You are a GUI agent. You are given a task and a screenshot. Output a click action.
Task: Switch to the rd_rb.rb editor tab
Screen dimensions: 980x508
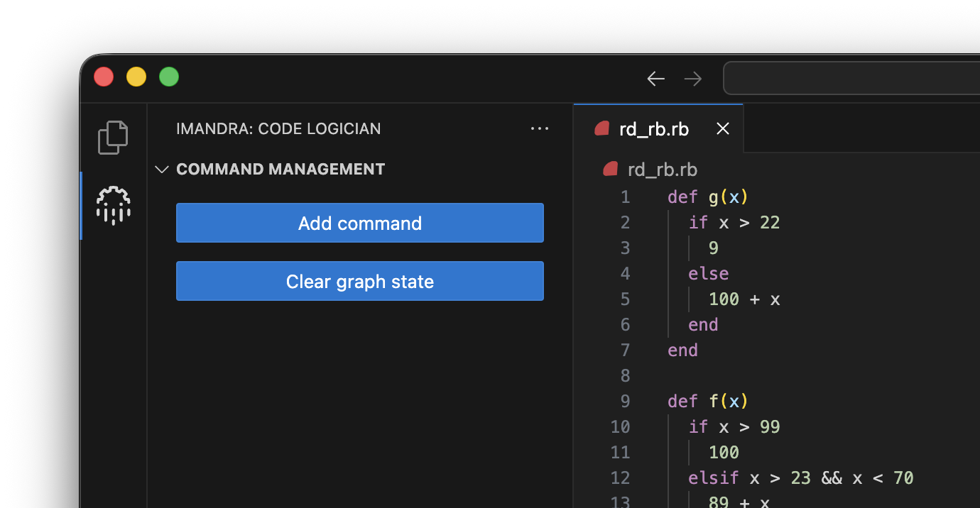click(x=654, y=128)
